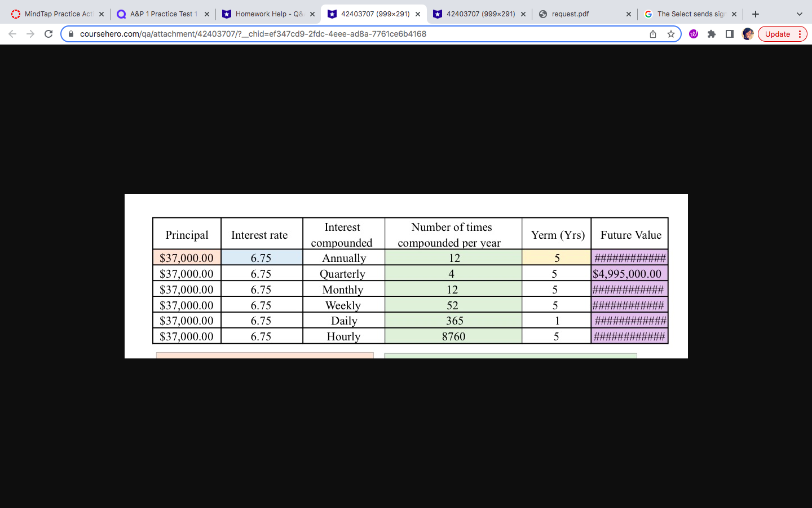Click the yellow term '5' in Annually row
Screen dimensions: 812x508
pyautogui.click(x=557, y=257)
